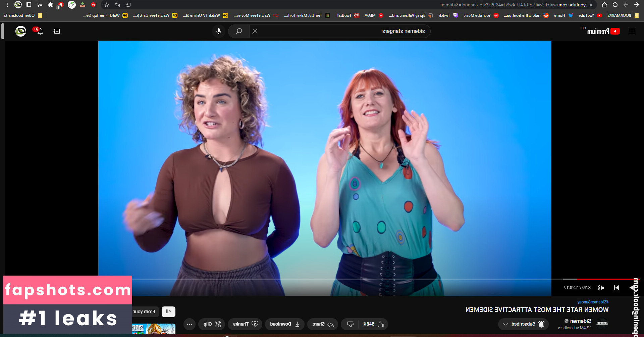Open the YouTube guide hamburger menu

pyautogui.click(x=632, y=31)
